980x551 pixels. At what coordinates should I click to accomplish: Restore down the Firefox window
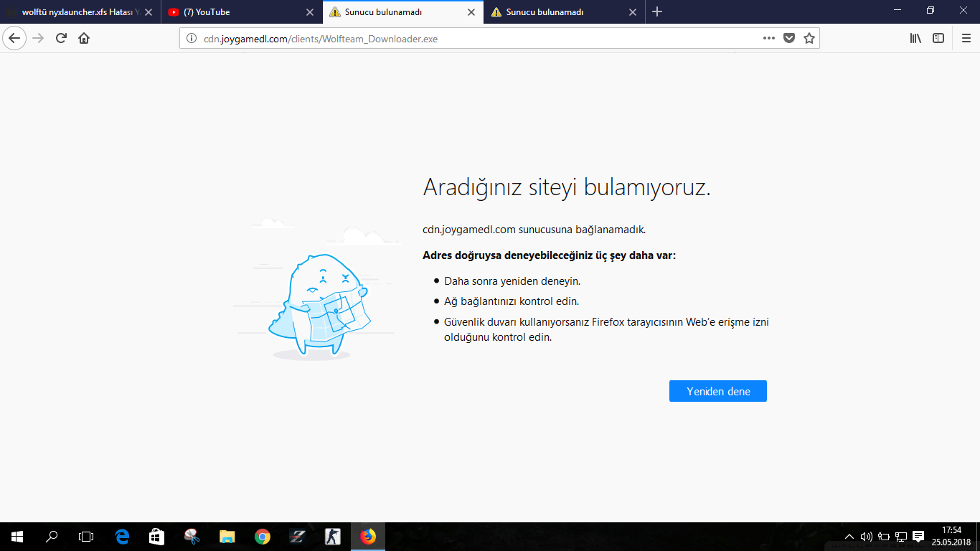[x=930, y=10]
